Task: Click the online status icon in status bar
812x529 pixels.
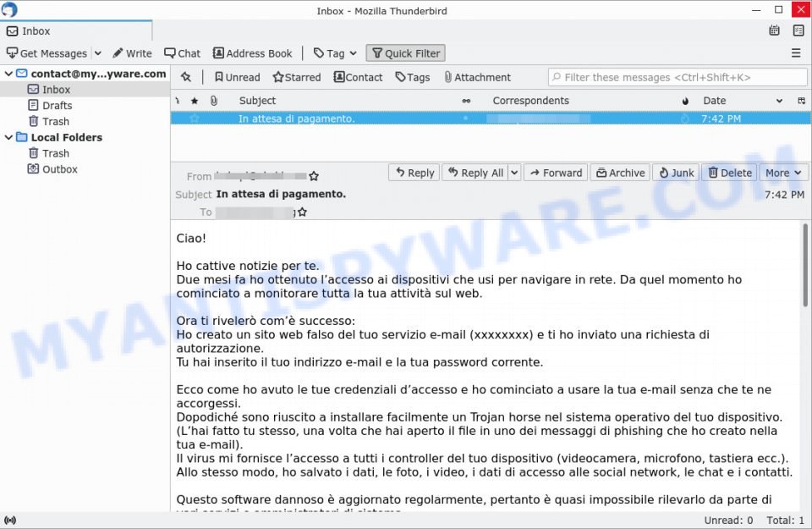Action: tap(9, 521)
